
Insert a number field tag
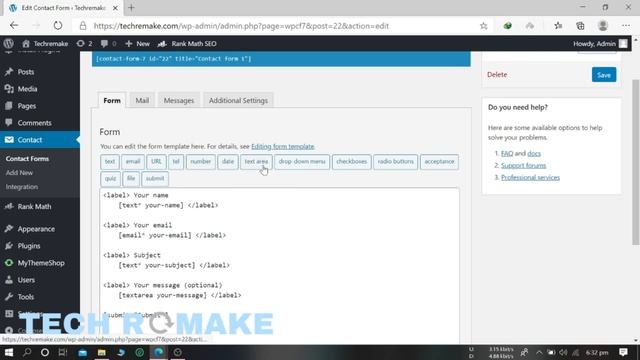pyautogui.click(x=200, y=162)
